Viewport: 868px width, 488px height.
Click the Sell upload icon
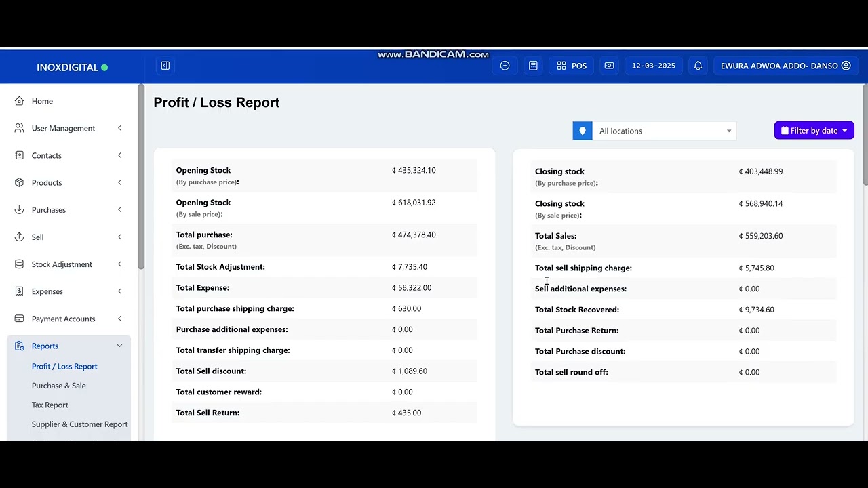19,237
